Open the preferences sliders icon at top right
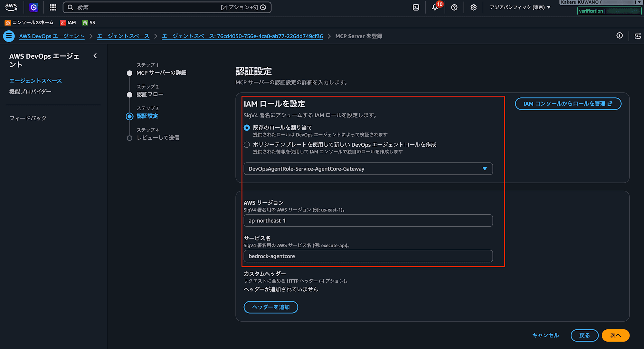 [638, 36]
